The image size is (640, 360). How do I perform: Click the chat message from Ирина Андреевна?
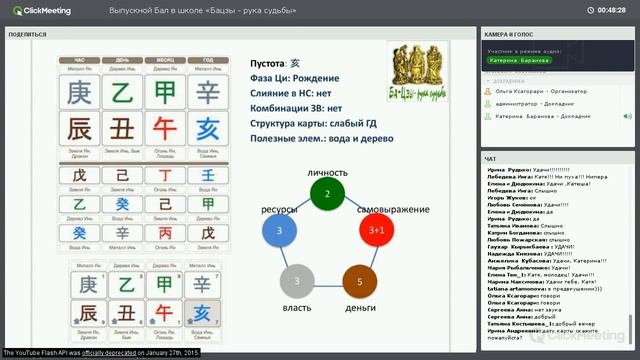543,334
